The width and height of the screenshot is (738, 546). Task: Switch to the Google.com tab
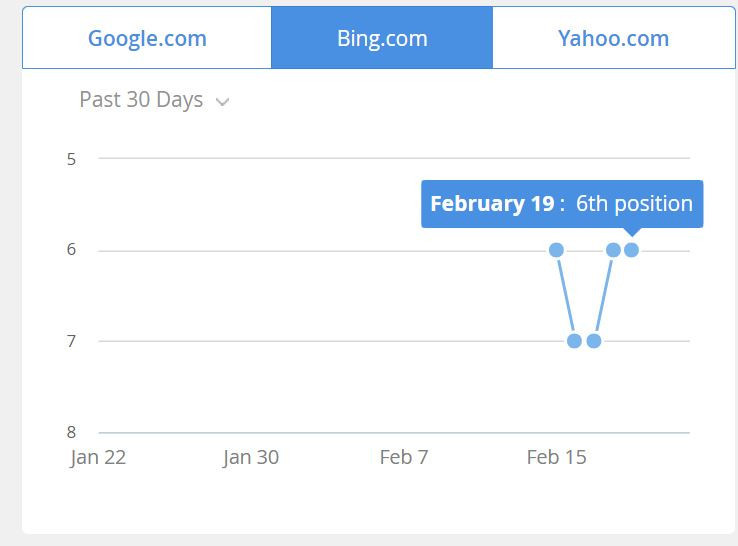click(x=147, y=39)
